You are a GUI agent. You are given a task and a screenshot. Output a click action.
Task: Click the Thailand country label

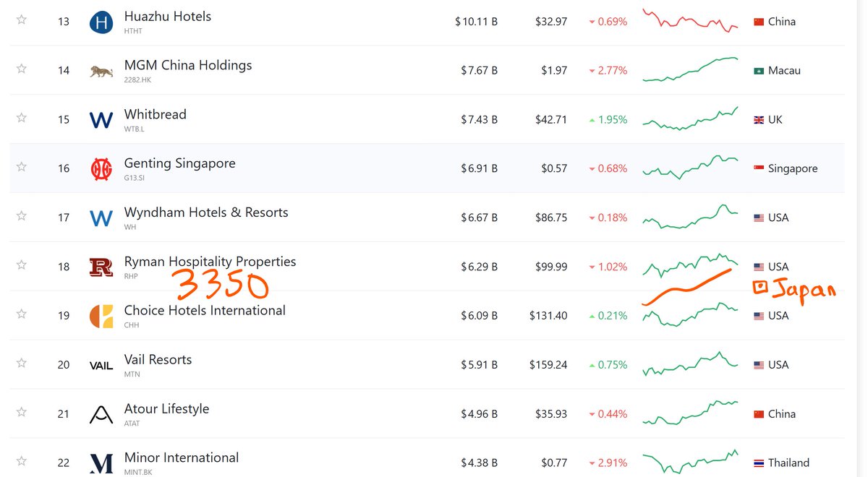pyautogui.click(x=788, y=463)
